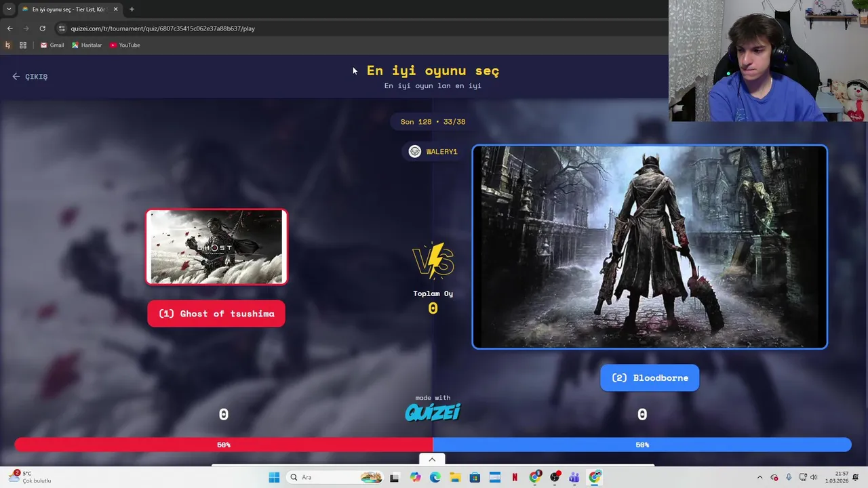Launch Copilot from the taskbar
868x488 pixels.
pos(415,477)
